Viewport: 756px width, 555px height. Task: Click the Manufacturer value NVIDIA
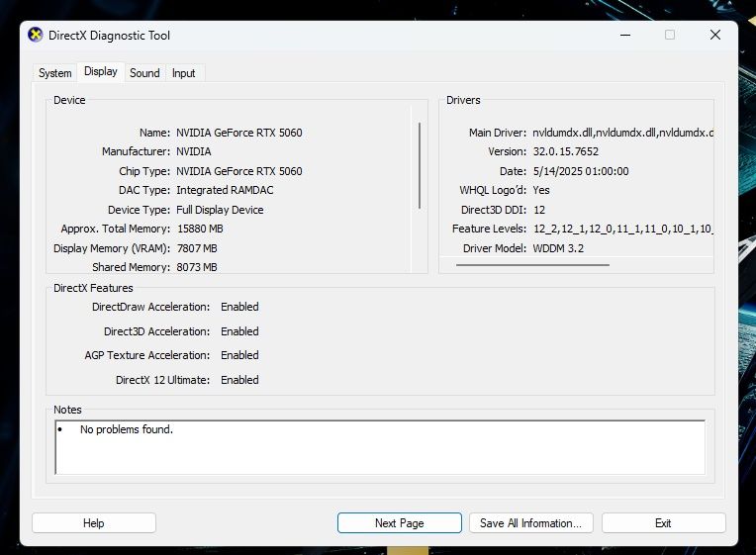pos(194,151)
